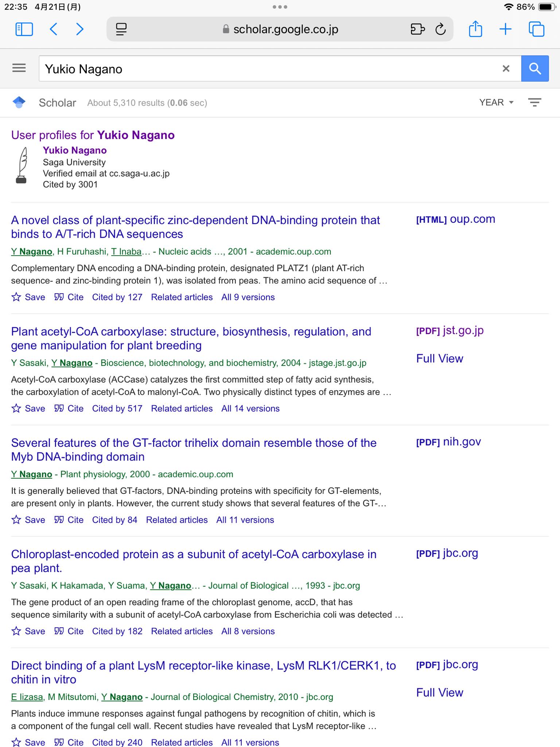Viewport: 560px width, 747px height.
Task: Open Chloroplast-encoded protein as a subunit article
Action: [194, 561]
